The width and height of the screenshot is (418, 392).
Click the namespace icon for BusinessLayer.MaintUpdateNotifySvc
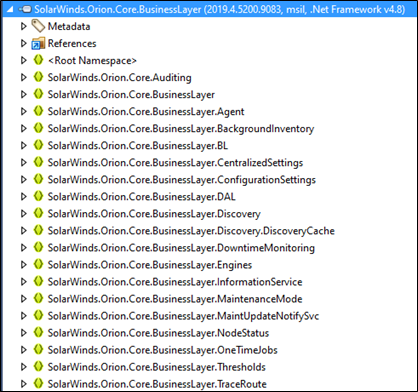[x=38, y=315]
